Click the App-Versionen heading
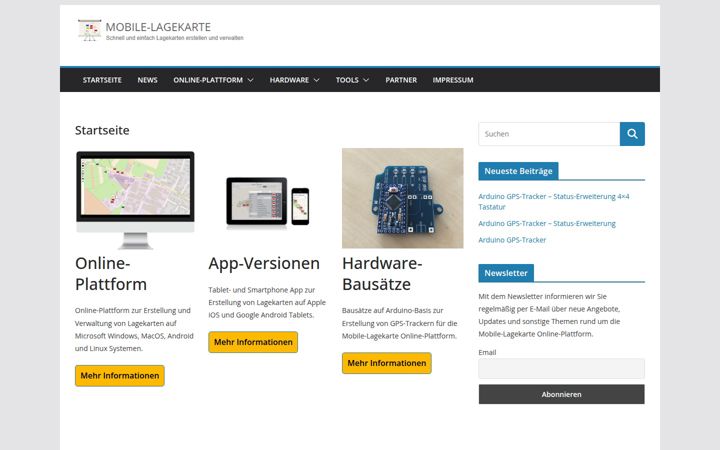Image resolution: width=720 pixels, height=450 pixels. [264, 264]
